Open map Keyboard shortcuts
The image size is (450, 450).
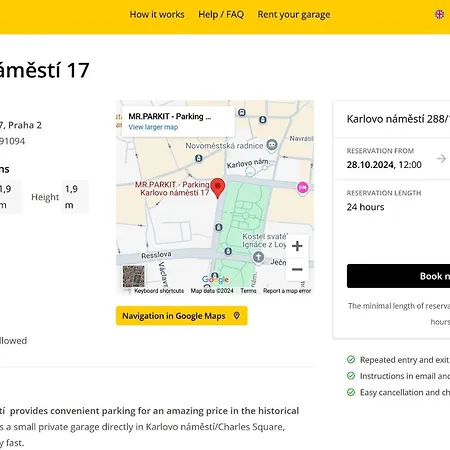point(159,291)
